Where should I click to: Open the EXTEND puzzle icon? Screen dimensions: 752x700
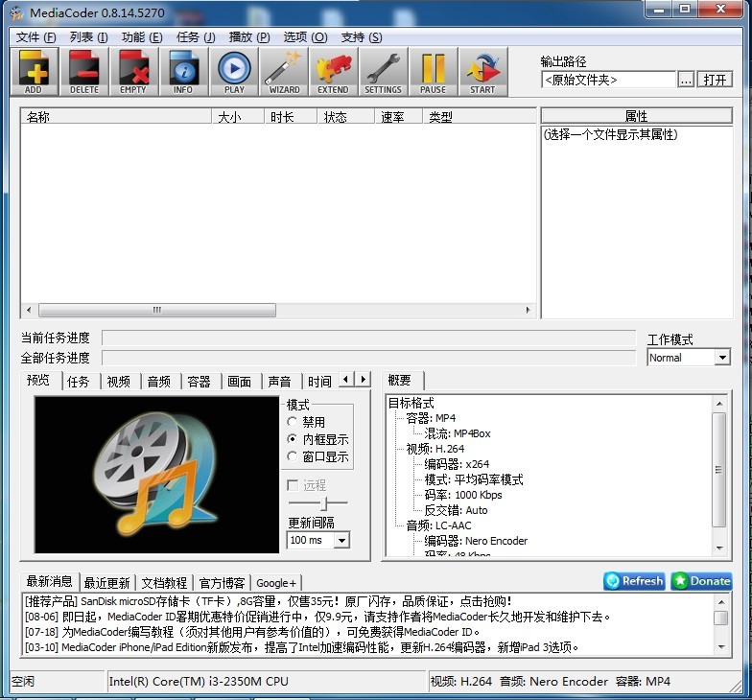(x=333, y=72)
